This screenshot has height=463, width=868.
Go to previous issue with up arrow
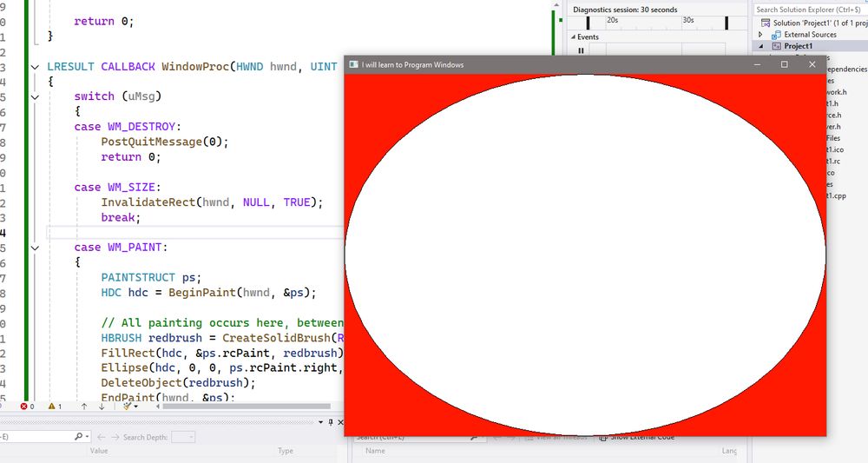pyautogui.click(x=84, y=407)
